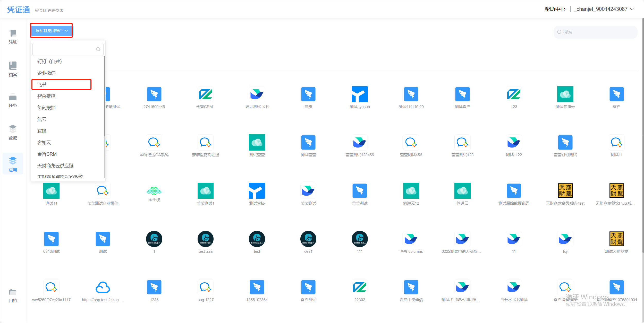
Task: Click the 凭证通 logo
Action: [18, 10]
